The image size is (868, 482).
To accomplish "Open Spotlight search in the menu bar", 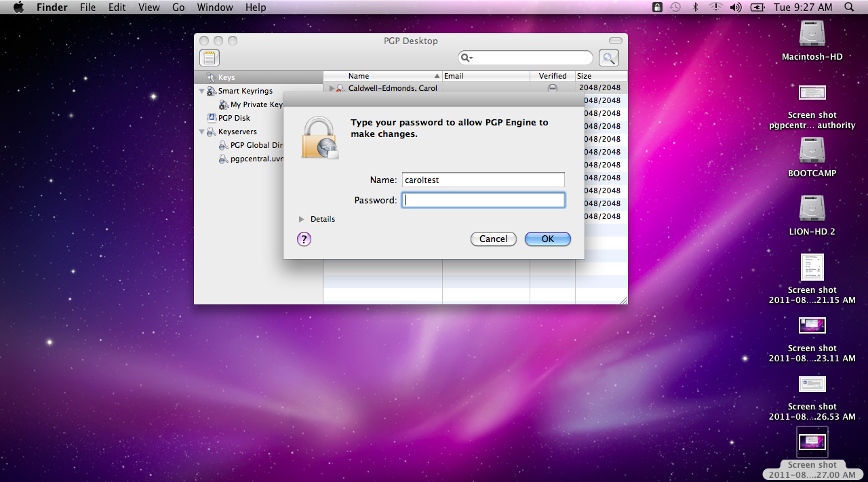I will pyautogui.click(x=849, y=7).
